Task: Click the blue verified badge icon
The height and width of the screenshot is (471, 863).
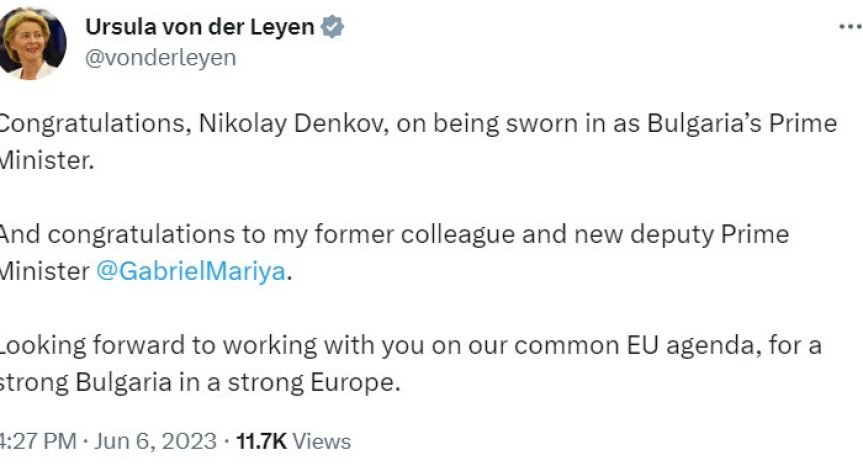Action: (x=334, y=27)
